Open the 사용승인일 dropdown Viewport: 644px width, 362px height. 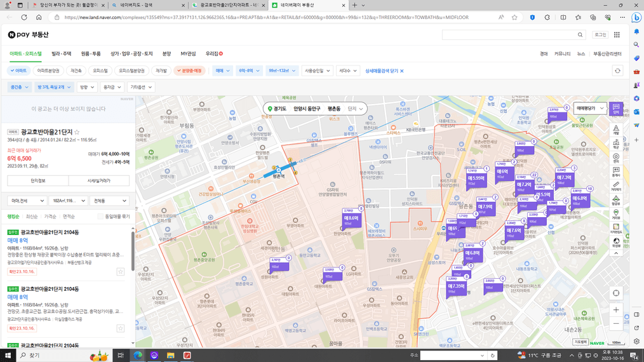[x=317, y=70]
